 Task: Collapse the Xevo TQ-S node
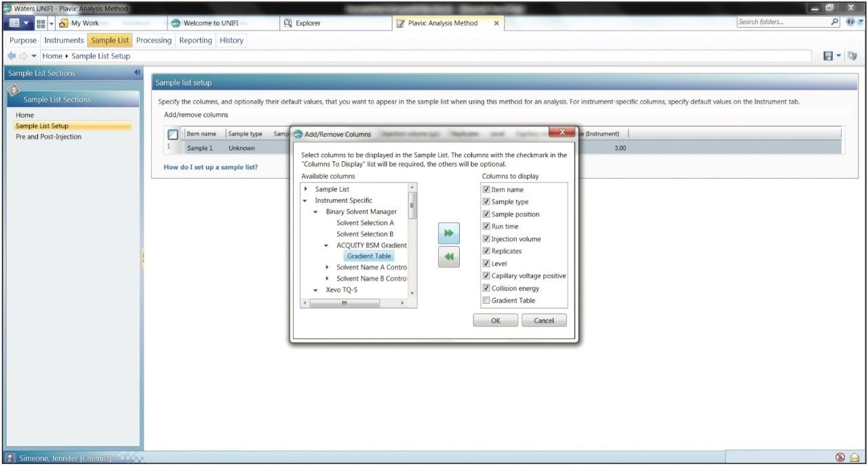point(316,290)
